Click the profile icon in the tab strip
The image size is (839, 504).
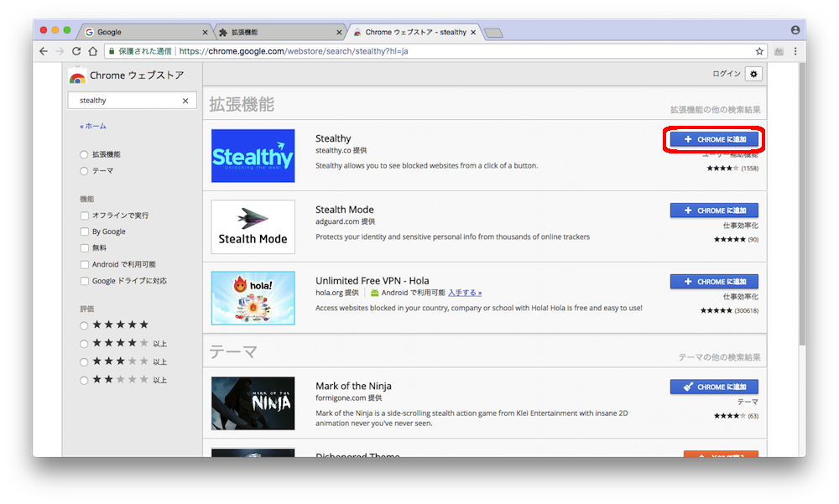click(x=794, y=29)
